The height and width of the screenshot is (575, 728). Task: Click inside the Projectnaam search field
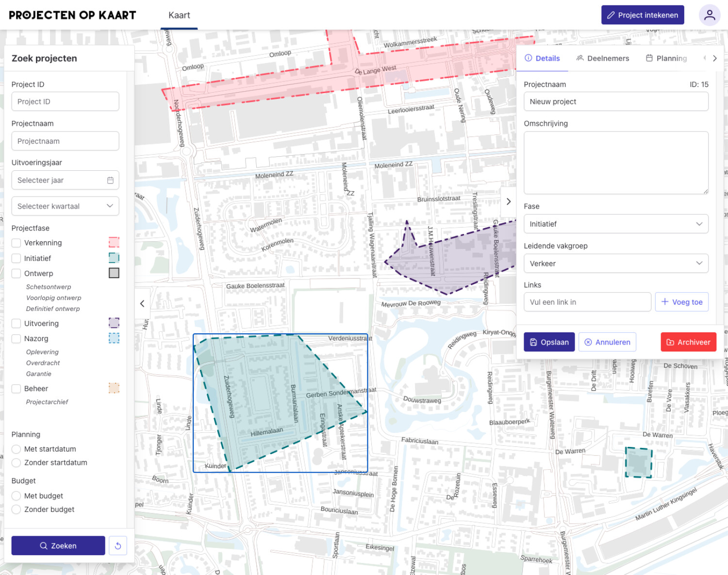[65, 141]
